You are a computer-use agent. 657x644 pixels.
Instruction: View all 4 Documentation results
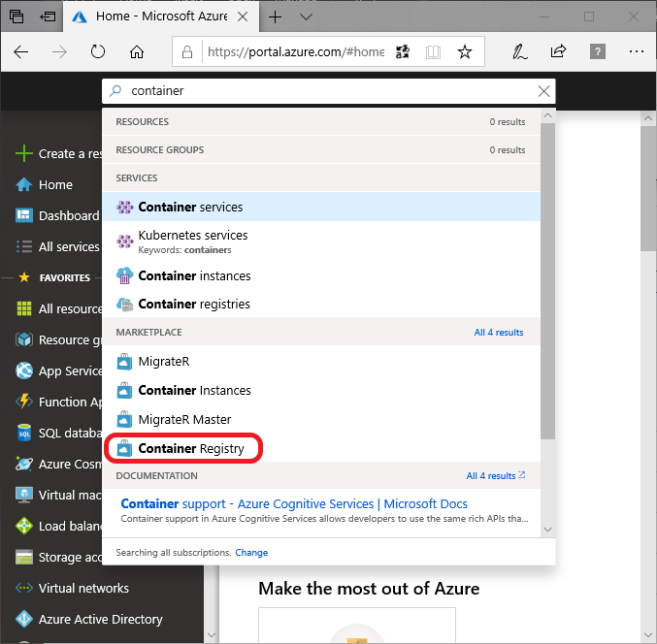[495, 475]
